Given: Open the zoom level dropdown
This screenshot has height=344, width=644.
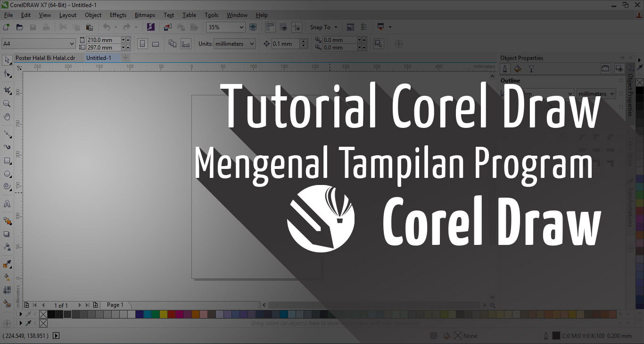Looking at the screenshot, I should tap(242, 27).
